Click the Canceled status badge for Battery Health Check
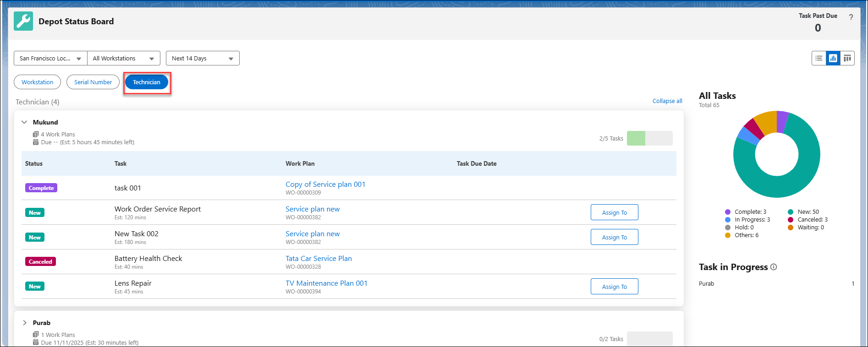Image resolution: width=868 pixels, height=347 pixels. click(x=40, y=261)
